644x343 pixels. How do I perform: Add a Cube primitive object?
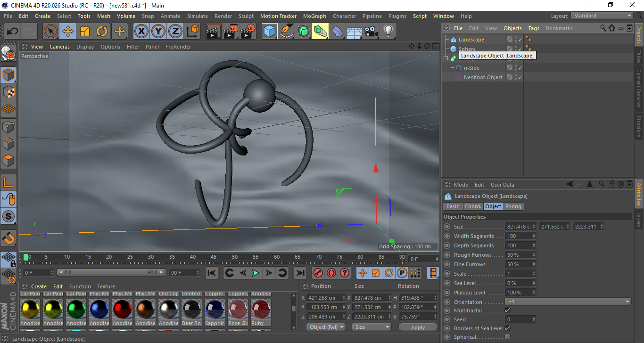pyautogui.click(x=270, y=32)
